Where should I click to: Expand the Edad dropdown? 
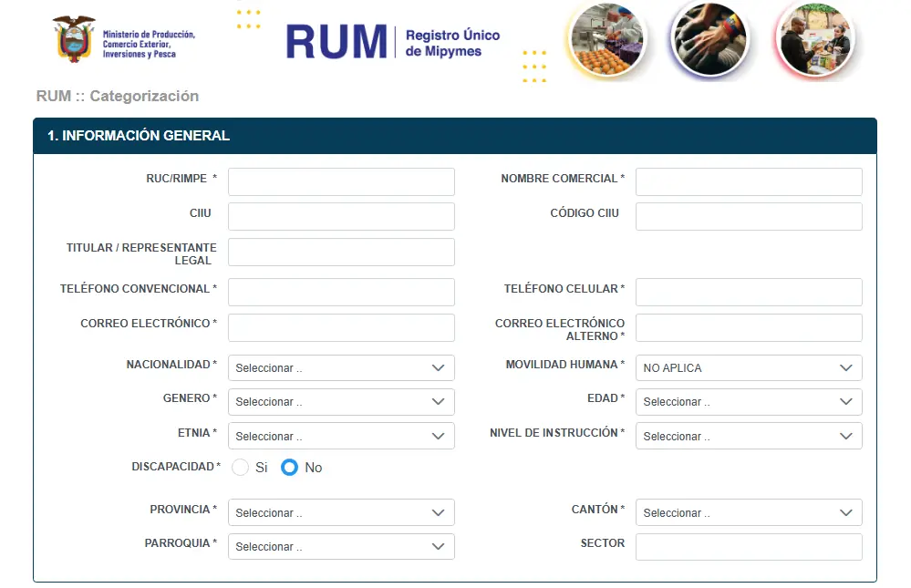coord(748,402)
